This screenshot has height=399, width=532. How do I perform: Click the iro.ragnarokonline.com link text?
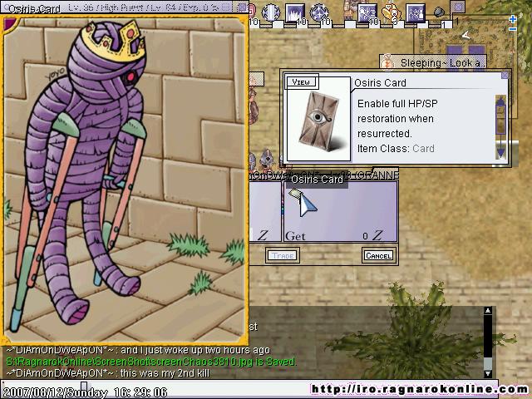[x=420, y=389]
